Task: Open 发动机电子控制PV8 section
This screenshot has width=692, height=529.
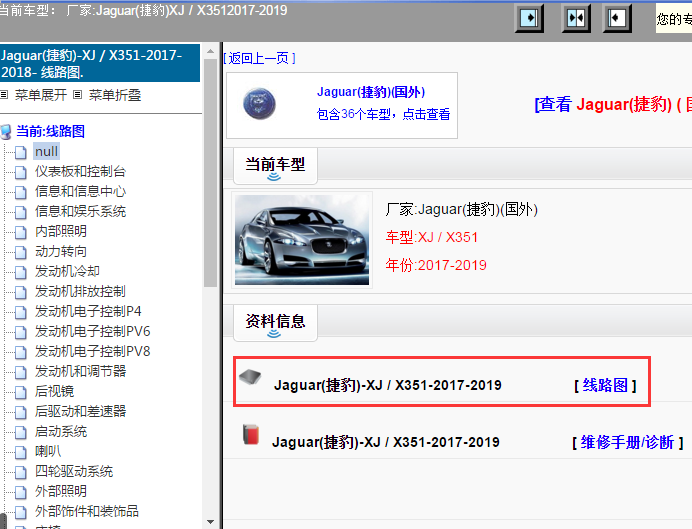Action: (93, 351)
